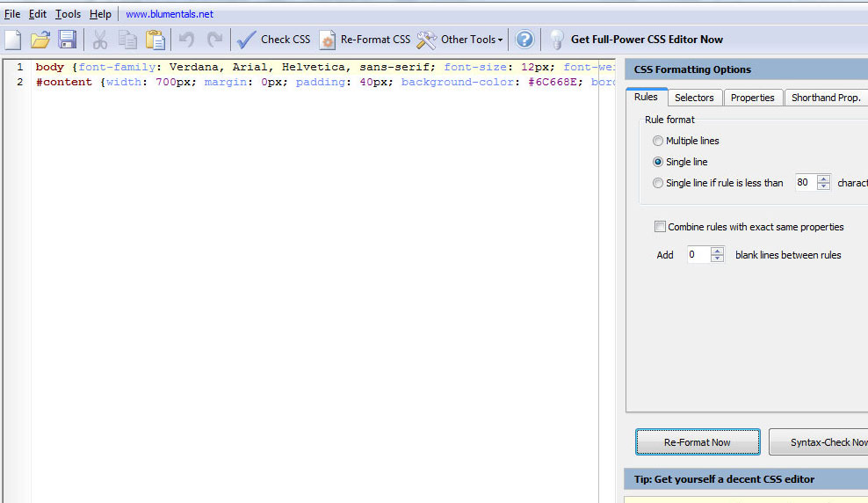Viewport: 868px width, 503px height.
Task: Click the Copy icon in toolbar
Action: pos(127,40)
